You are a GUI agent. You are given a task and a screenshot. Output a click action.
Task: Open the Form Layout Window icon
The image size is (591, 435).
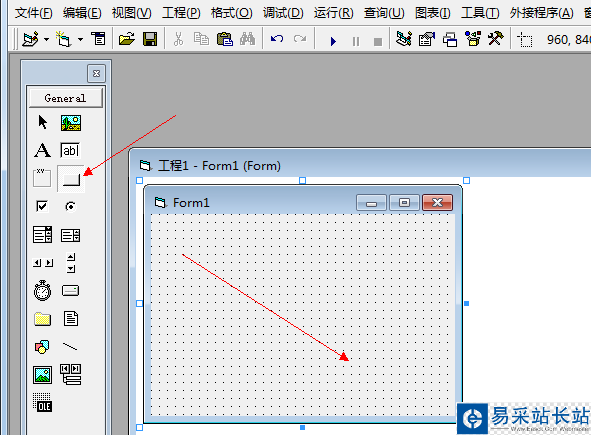(450, 39)
